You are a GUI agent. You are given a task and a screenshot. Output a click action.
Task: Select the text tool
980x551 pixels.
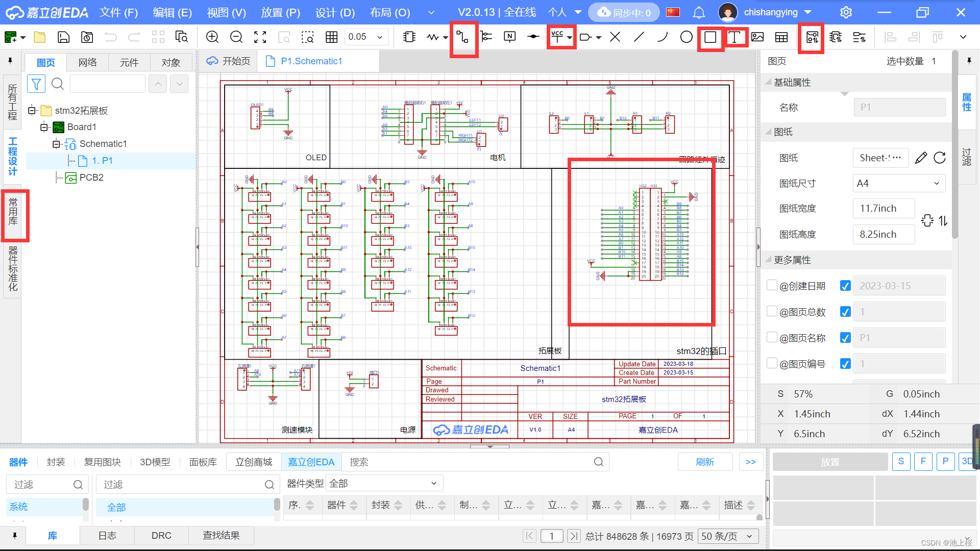(734, 37)
